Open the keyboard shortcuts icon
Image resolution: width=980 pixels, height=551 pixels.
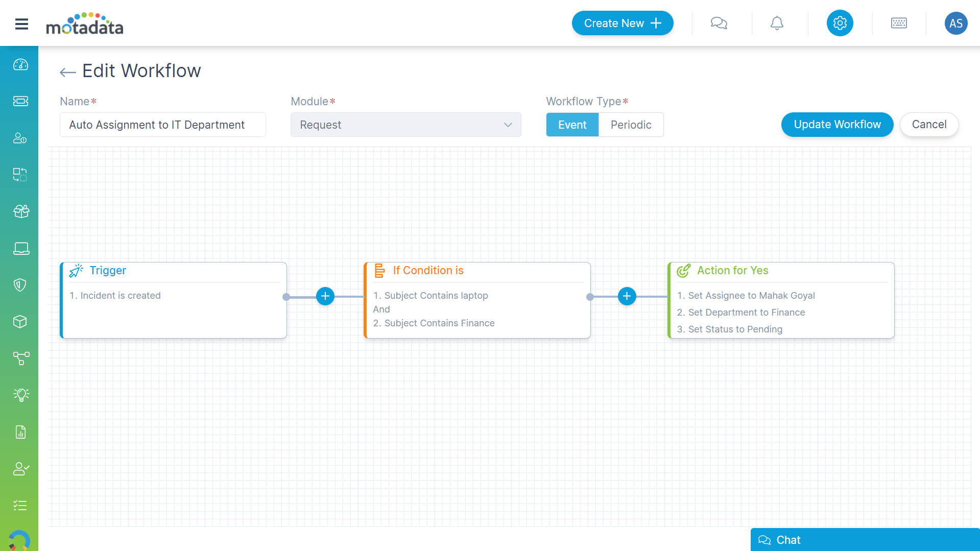tap(899, 23)
